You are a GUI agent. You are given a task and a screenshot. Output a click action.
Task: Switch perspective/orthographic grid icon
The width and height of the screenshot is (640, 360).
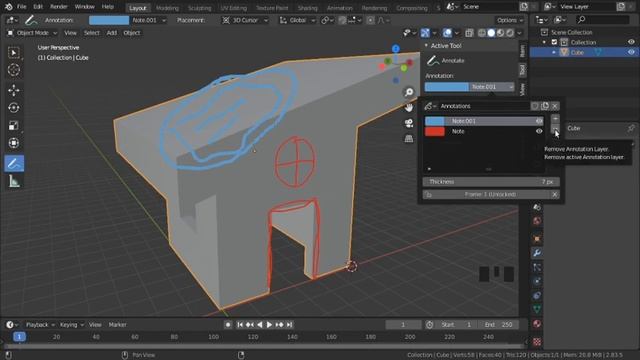pyautogui.click(x=409, y=139)
